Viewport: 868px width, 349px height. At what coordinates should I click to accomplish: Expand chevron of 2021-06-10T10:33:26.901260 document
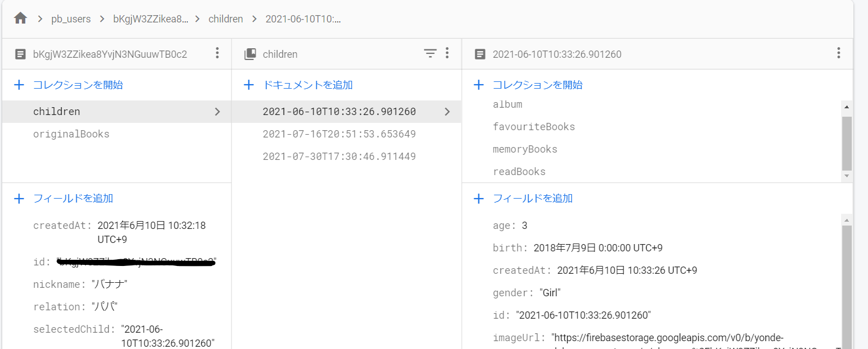[x=447, y=112]
